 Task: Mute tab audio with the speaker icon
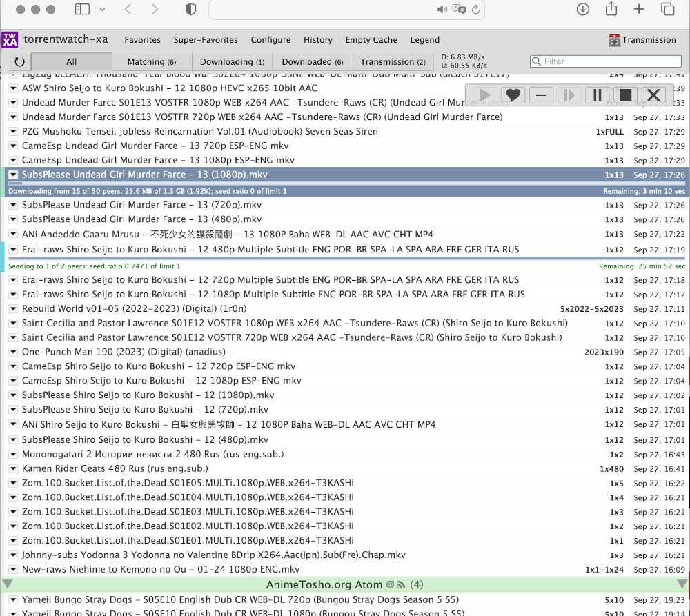pyautogui.click(x=442, y=10)
